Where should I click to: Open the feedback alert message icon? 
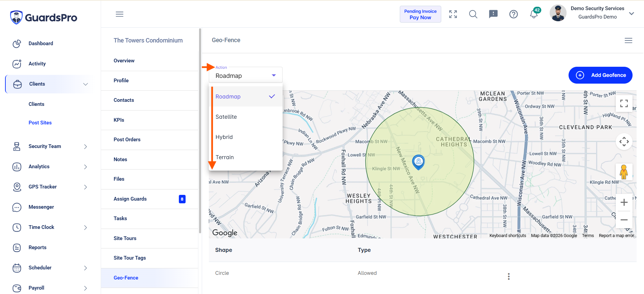tap(493, 14)
